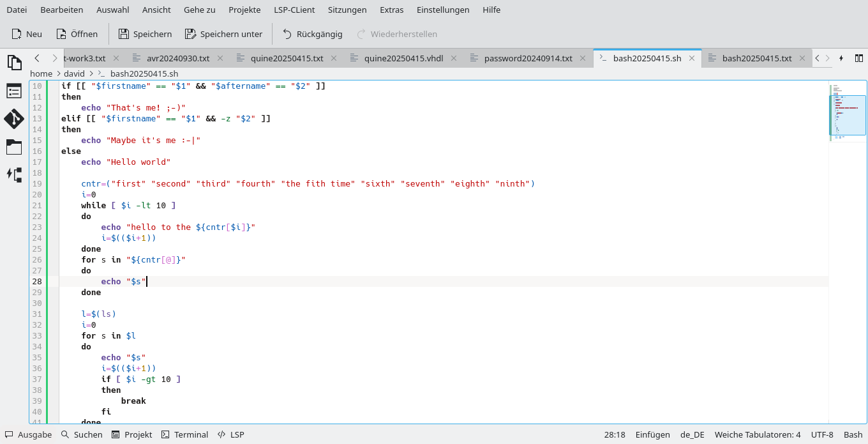868x444 pixels.
Task: Toggle the Ausgabe panel
Action: [28, 434]
